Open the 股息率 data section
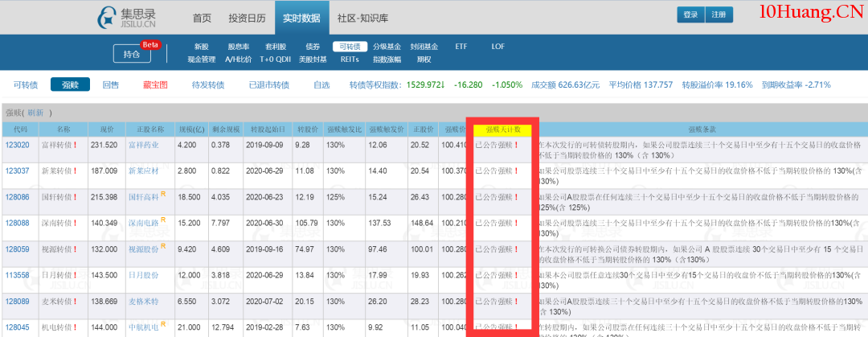Image resolution: width=868 pixels, height=337 pixels. [x=239, y=47]
